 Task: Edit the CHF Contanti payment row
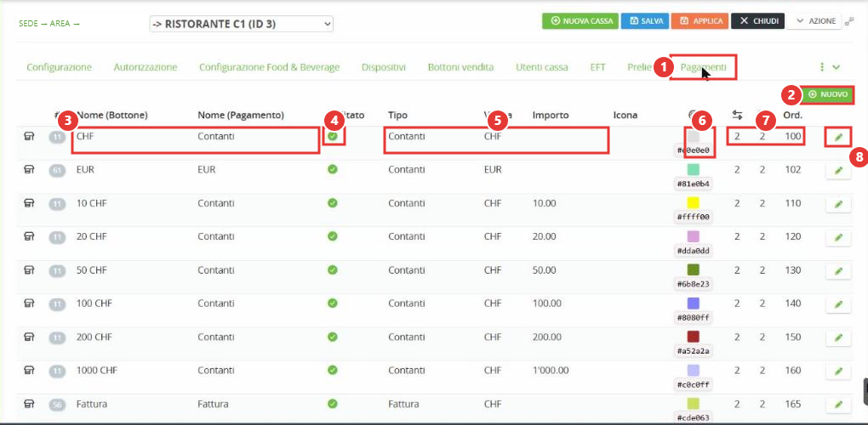click(838, 137)
